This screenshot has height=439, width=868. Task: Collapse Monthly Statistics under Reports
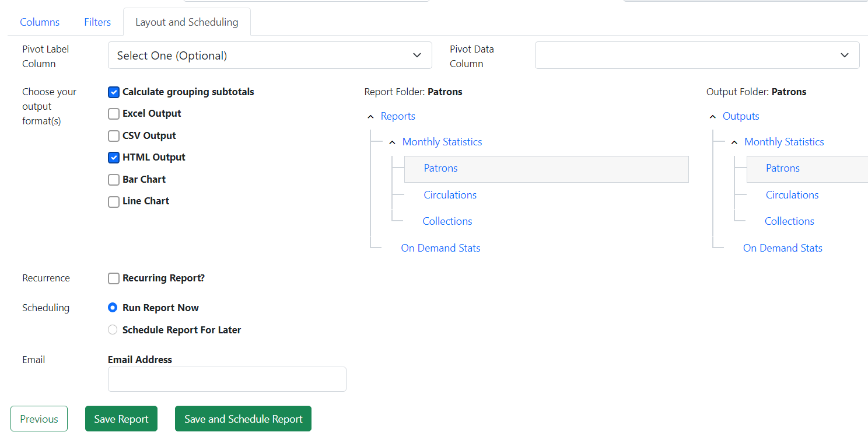tap(392, 141)
